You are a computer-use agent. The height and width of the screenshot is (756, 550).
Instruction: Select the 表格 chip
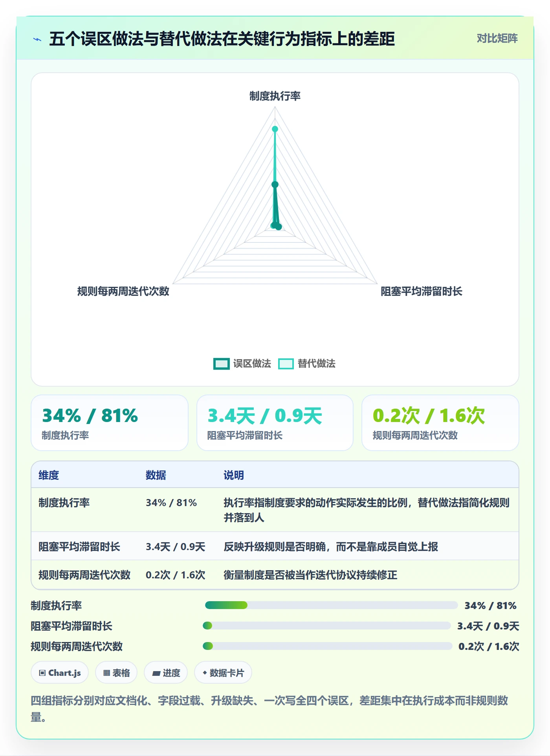(116, 673)
